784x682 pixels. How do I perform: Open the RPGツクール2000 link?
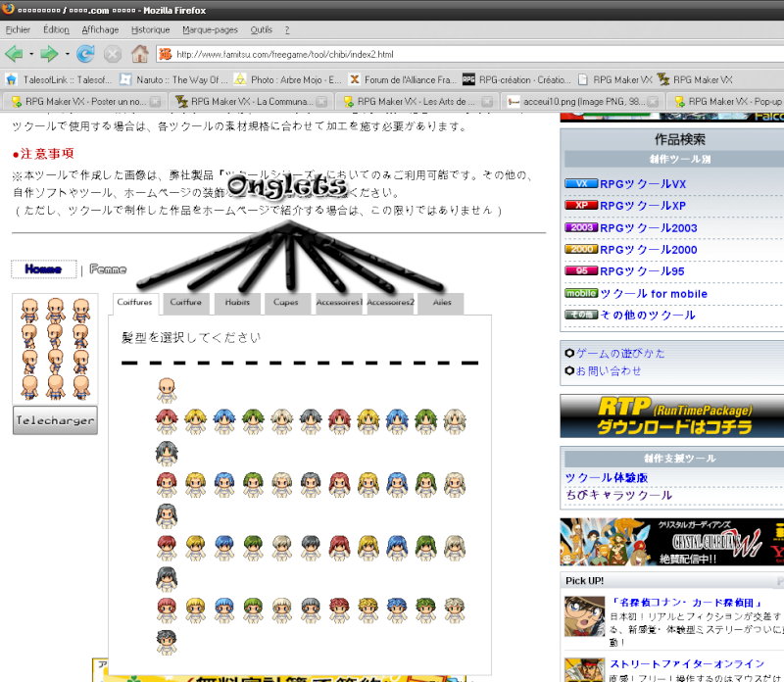(x=649, y=250)
